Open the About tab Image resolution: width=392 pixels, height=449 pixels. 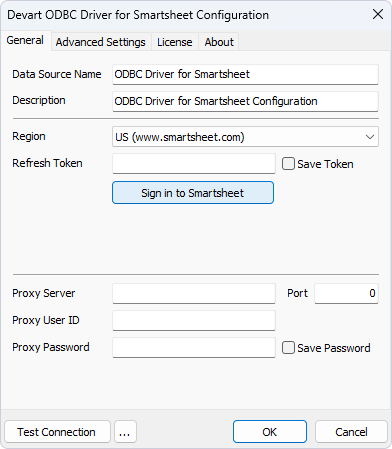point(219,42)
